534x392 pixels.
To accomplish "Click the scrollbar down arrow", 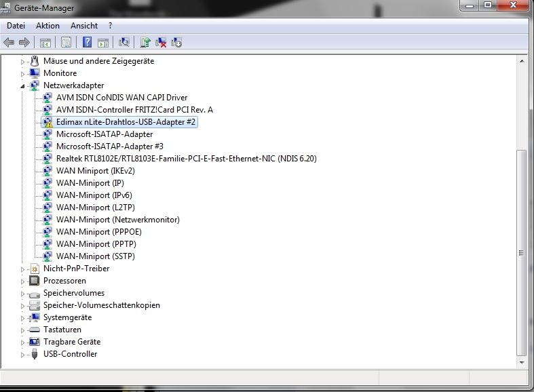I will pos(522,363).
